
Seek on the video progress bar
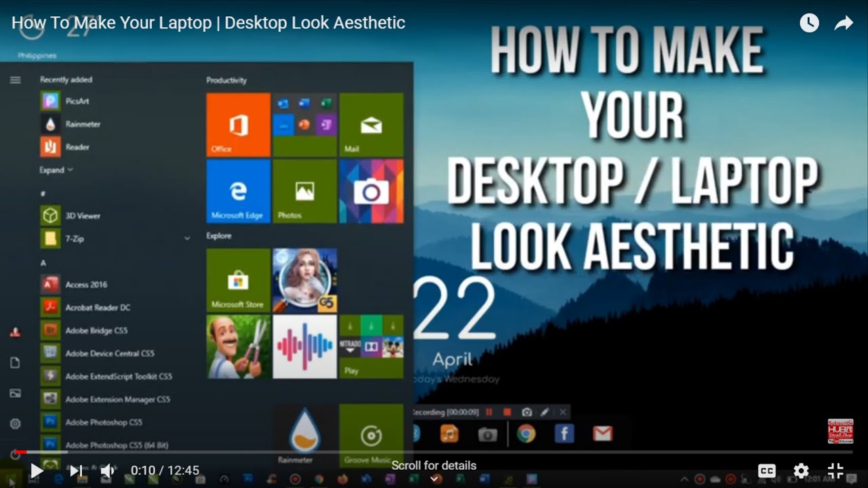point(434,452)
